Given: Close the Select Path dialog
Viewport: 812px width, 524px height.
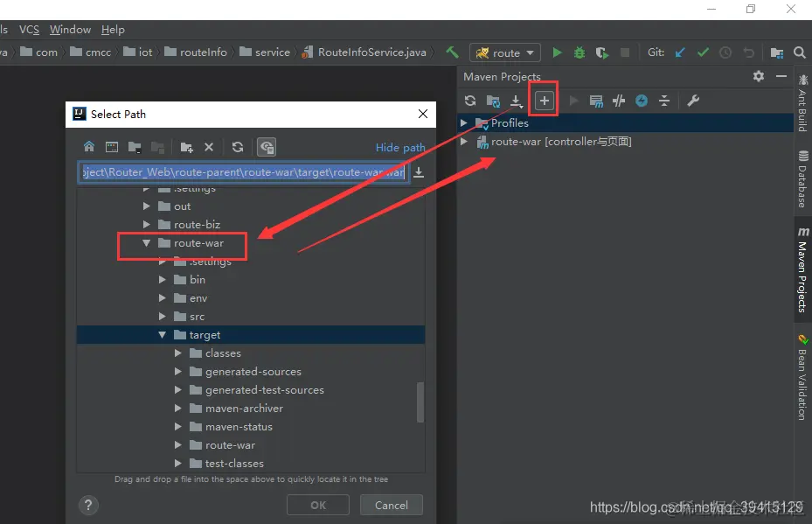Looking at the screenshot, I should 422,114.
